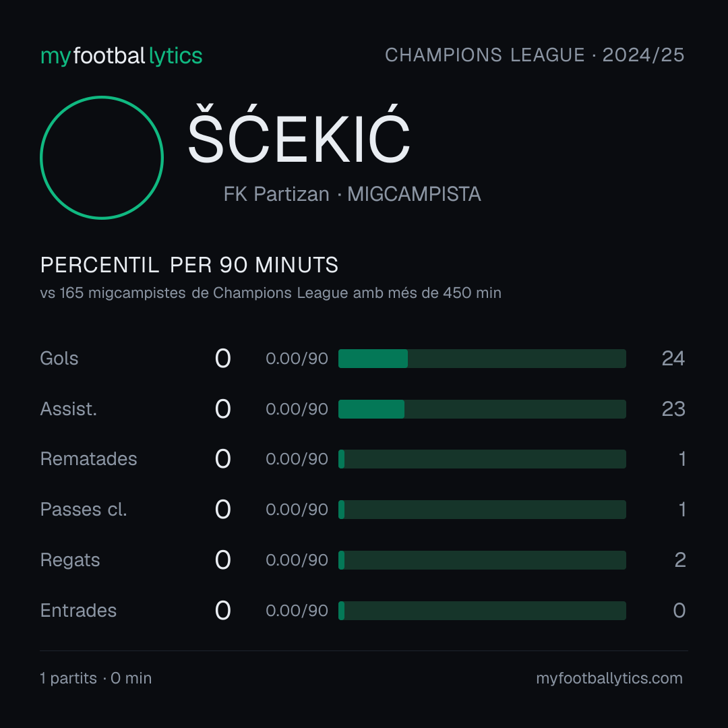Click the Rematades percentile bar

482,459
